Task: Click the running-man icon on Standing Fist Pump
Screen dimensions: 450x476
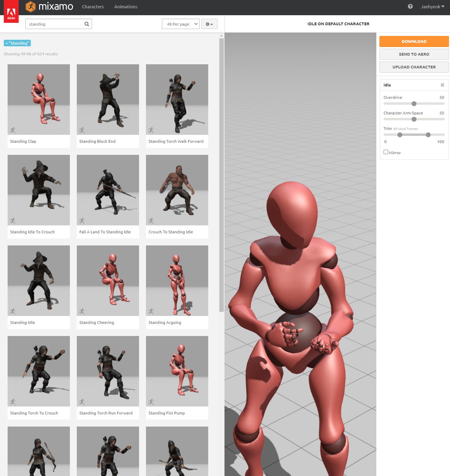Action: click(x=151, y=402)
